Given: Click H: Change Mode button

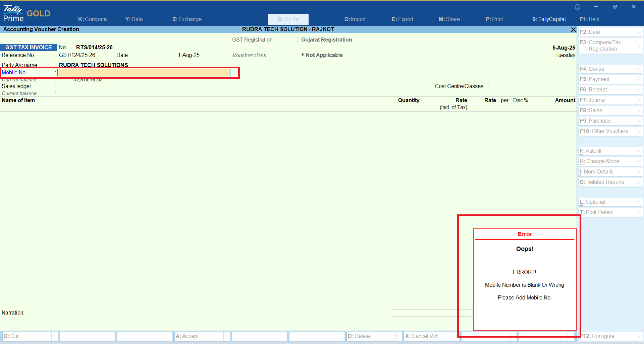Looking at the screenshot, I should pos(607,161).
